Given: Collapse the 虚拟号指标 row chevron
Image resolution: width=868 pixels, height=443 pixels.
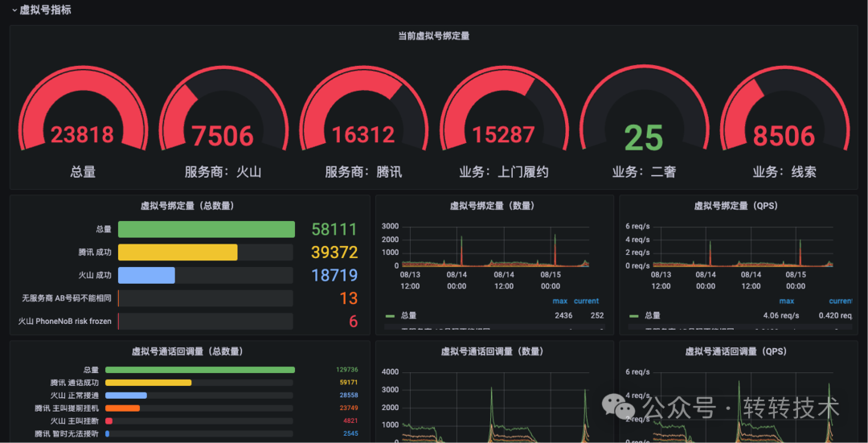Looking at the screenshot, I should pyautogui.click(x=14, y=10).
